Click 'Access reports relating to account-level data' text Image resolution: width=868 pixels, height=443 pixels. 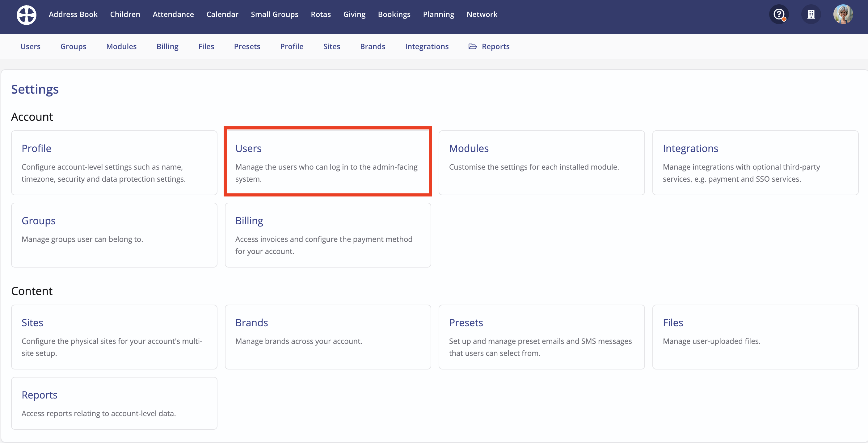(x=99, y=413)
